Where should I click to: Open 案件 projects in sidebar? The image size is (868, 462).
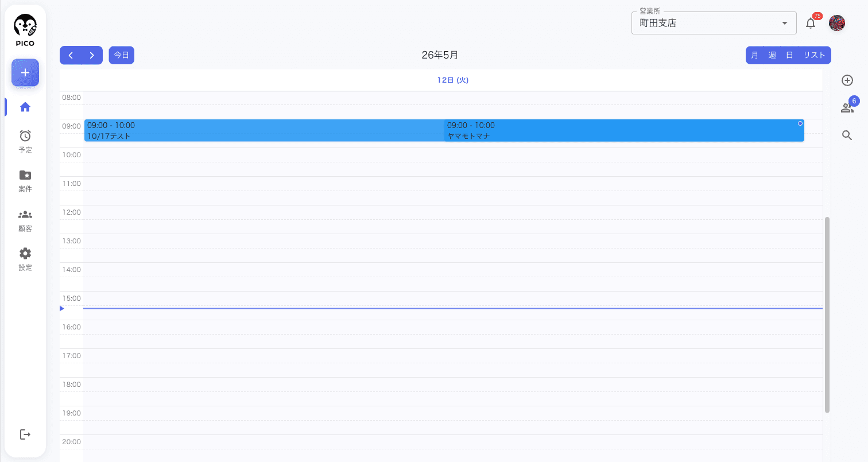coord(25,181)
